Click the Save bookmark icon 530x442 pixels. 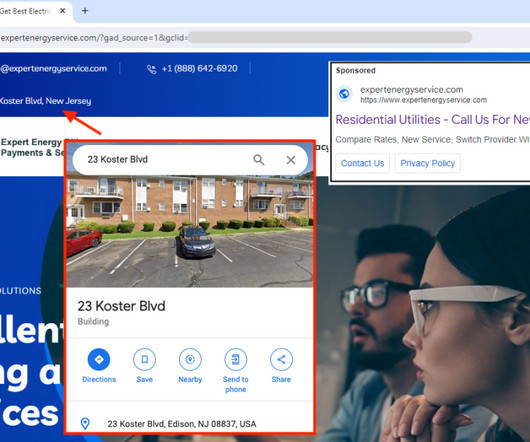(145, 359)
